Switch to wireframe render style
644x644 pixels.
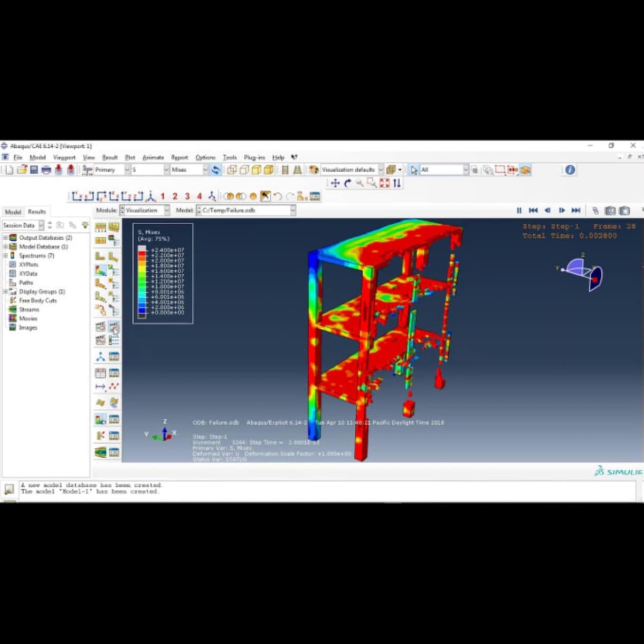click(x=232, y=170)
